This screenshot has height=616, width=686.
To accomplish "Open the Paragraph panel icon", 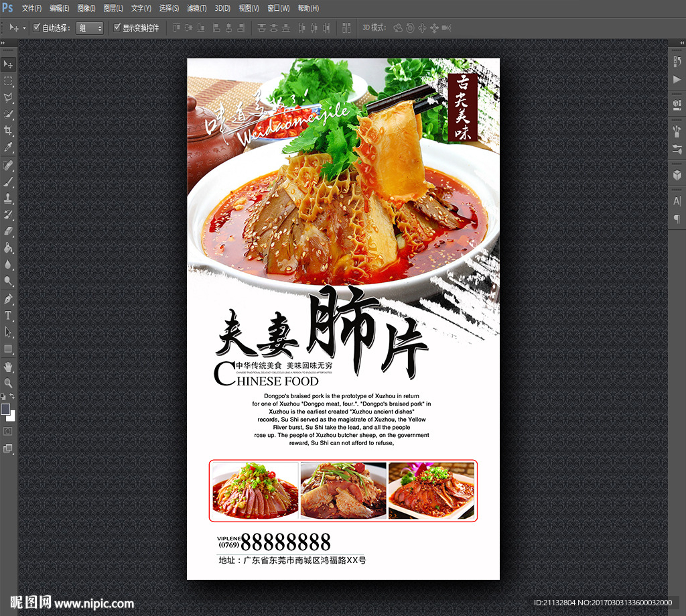I will click(677, 219).
